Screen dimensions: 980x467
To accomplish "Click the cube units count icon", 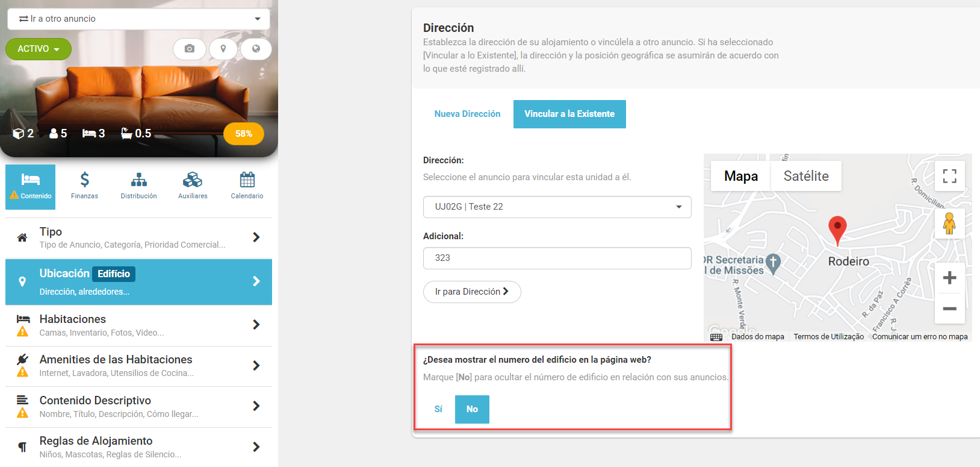I will (18, 134).
